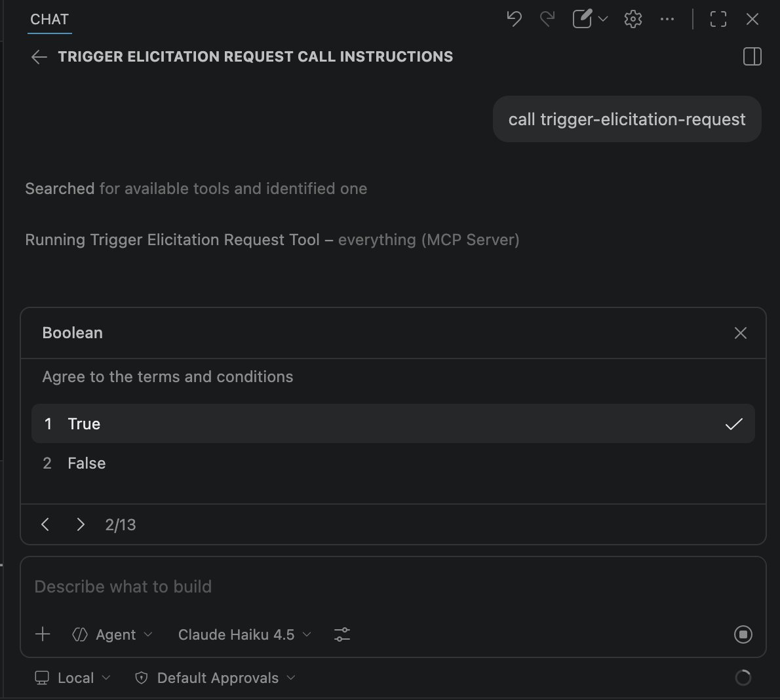
Task: Open the Agent mode dropdown
Action: 113,635
